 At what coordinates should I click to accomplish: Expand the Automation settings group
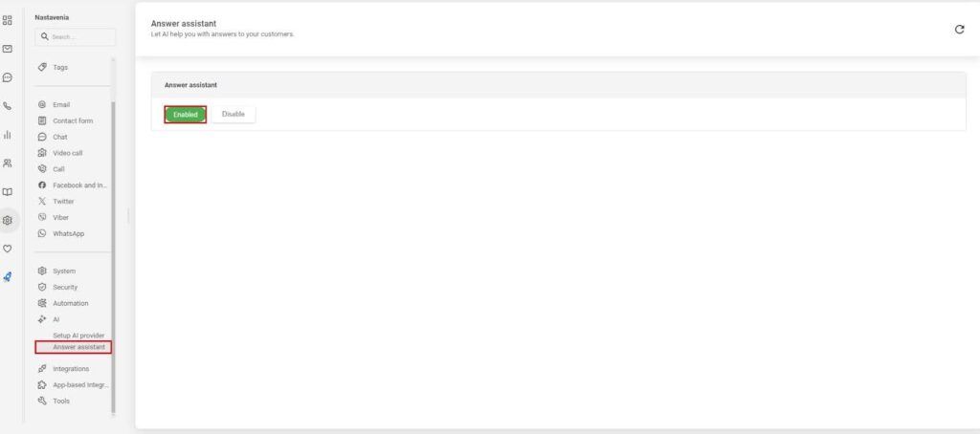point(70,303)
